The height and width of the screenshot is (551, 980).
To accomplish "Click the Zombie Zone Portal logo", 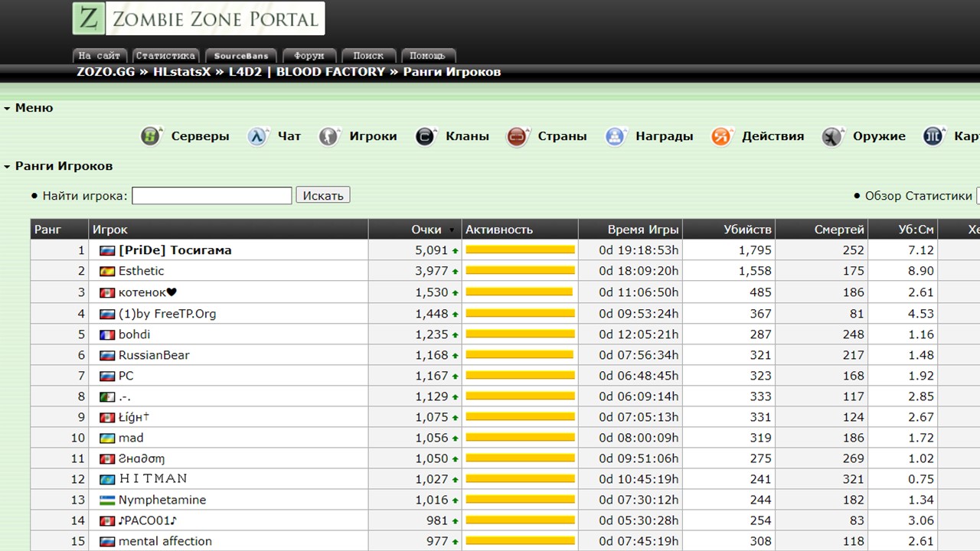I will pos(198,19).
